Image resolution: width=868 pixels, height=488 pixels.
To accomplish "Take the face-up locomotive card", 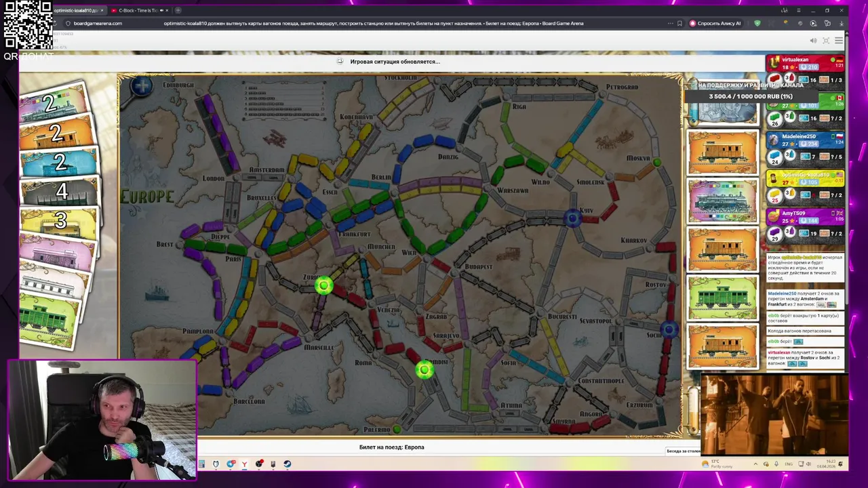I will point(722,201).
